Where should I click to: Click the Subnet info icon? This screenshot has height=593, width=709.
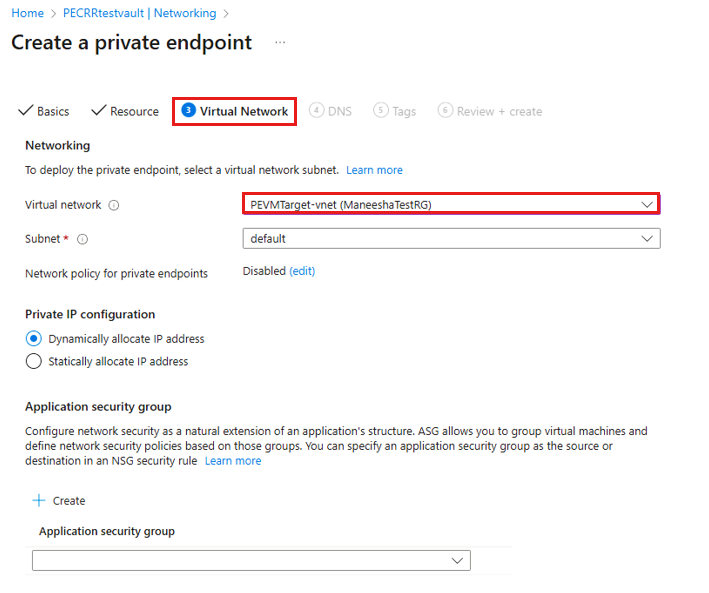pyautogui.click(x=82, y=239)
